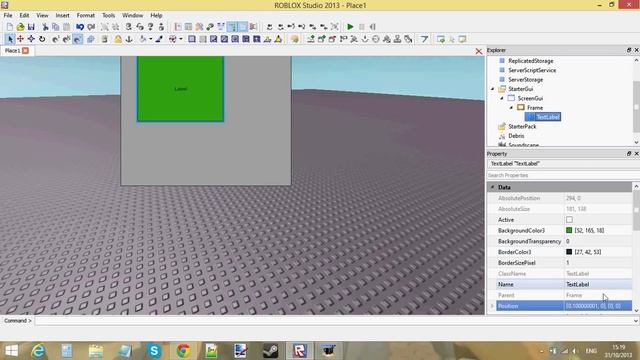
Task: Select the Material paint tool icon
Action: (143, 39)
